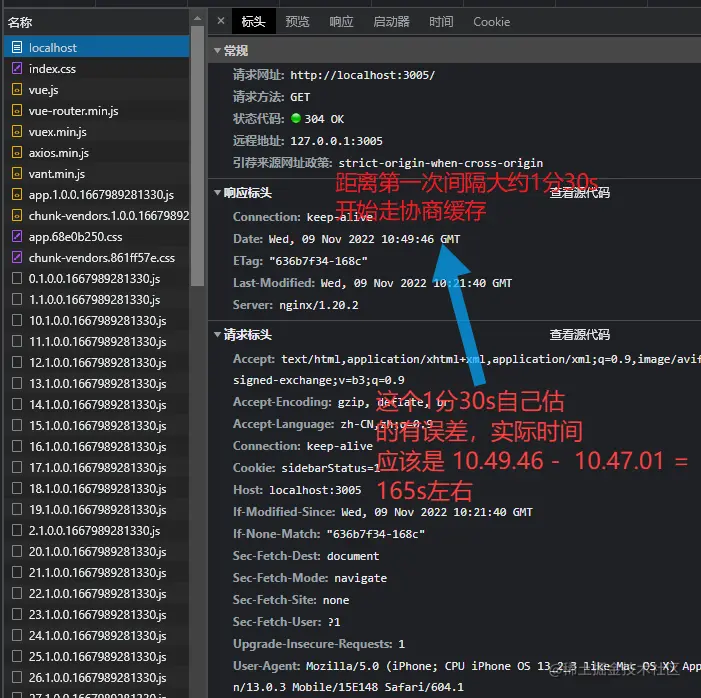The image size is (701, 698).
Task: Select the vuex.min.js request
Action: pyautogui.click(x=97, y=131)
